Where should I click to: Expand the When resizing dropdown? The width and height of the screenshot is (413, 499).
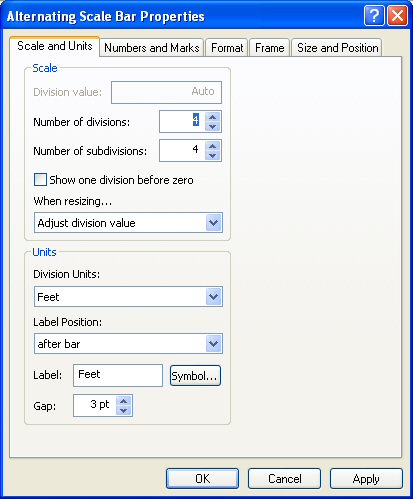tap(213, 223)
